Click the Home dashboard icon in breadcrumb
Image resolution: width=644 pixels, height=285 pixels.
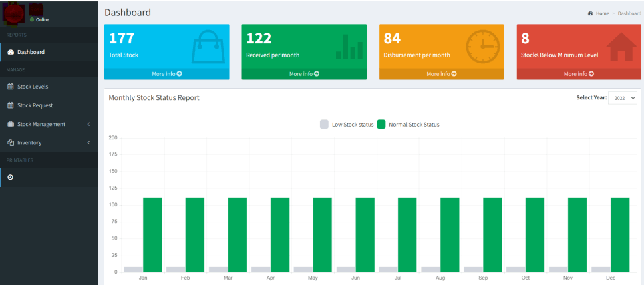tap(591, 13)
